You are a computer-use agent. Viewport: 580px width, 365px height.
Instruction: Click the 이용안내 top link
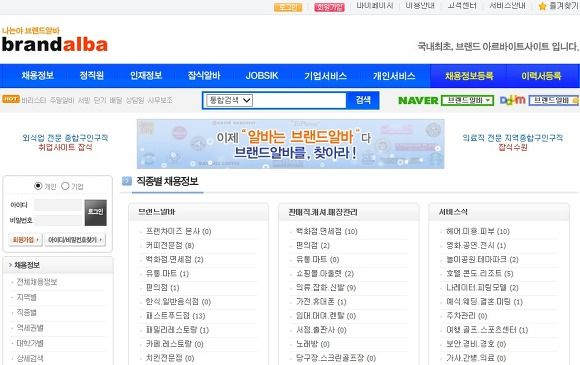pyautogui.click(x=420, y=6)
